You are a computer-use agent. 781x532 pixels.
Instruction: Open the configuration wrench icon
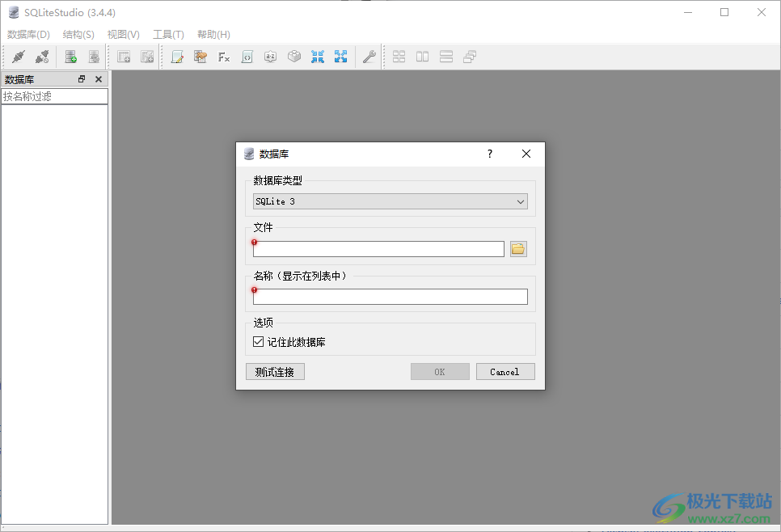(x=370, y=57)
